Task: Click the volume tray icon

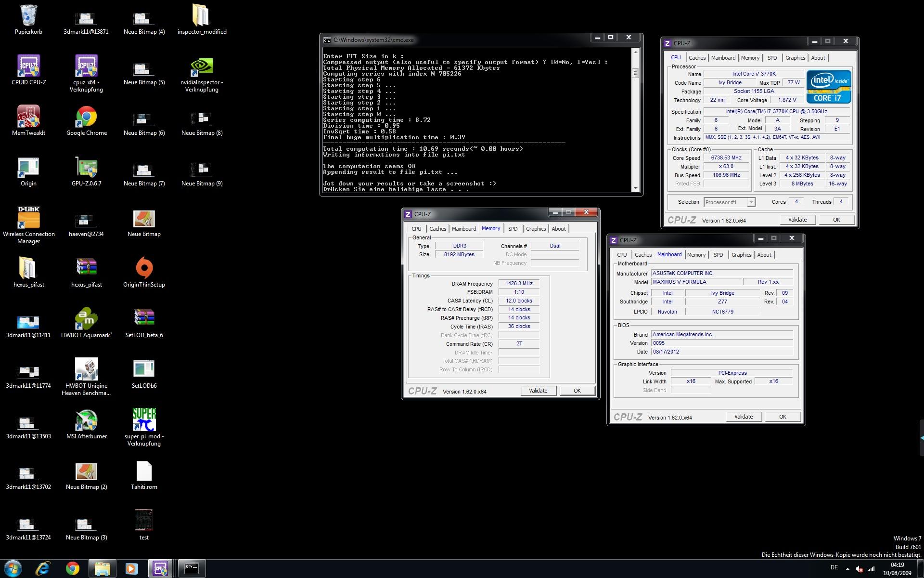Action: 860,569
